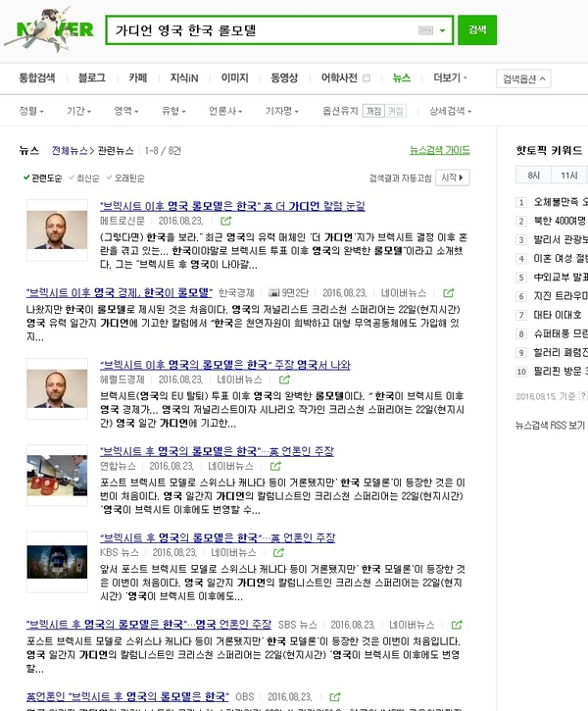Open 네이버뉴스 link for 한국경제 article

pyautogui.click(x=403, y=293)
